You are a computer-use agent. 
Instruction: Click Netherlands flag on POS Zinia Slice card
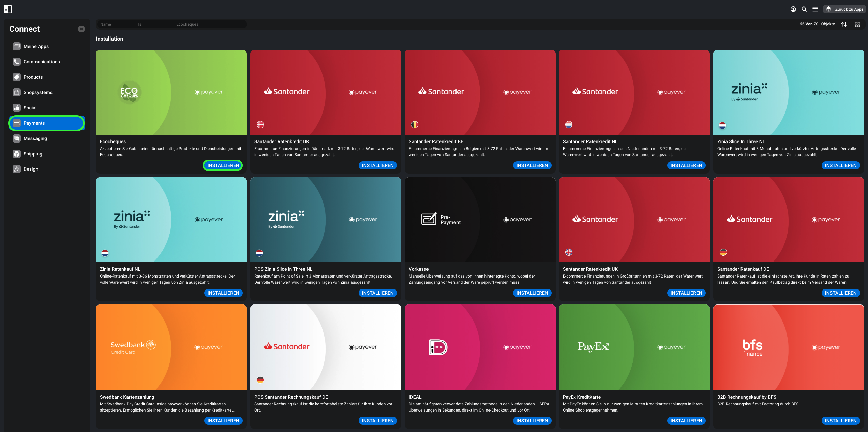pyautogui.click(x=259, y=253)
